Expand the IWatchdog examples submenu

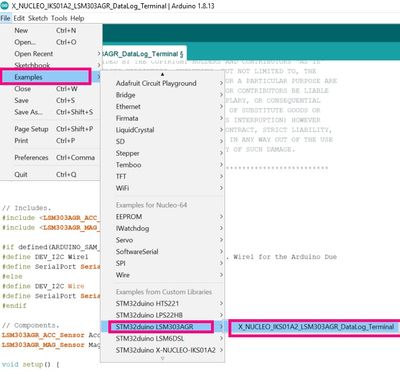[x=163, y=228]
